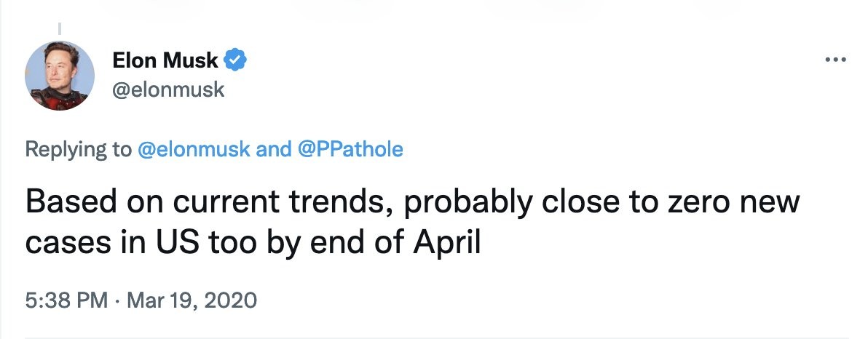This screenshot has height=339, width=868.
Task: Open the @PPathole mention link
Action: 351,150
